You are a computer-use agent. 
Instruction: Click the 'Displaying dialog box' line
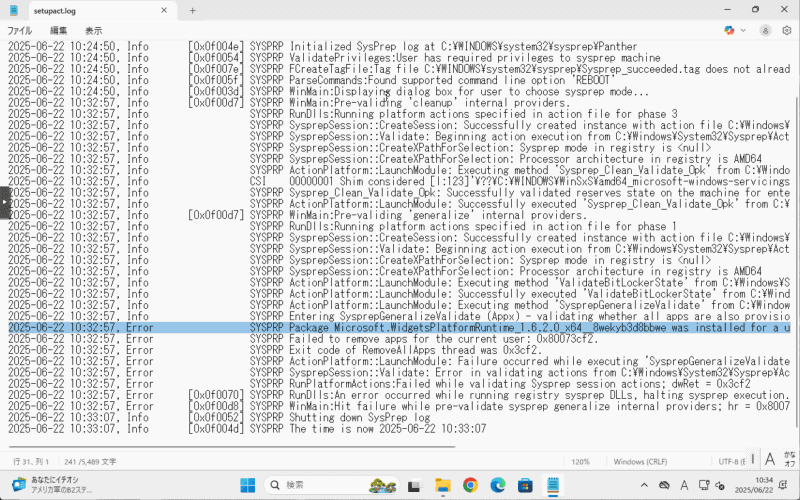[329, 92]
